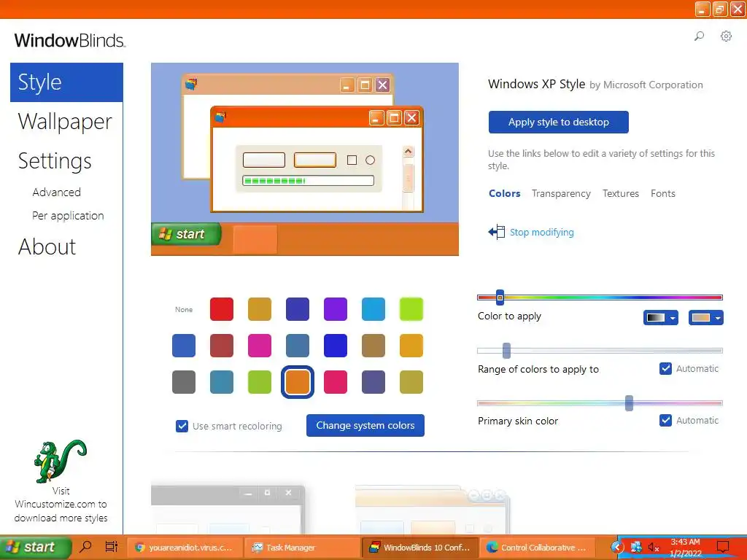The width and height of the screenshot is (747, 560).
Task: Select the sky blue swatch in top row
Action: pos(373,309)
